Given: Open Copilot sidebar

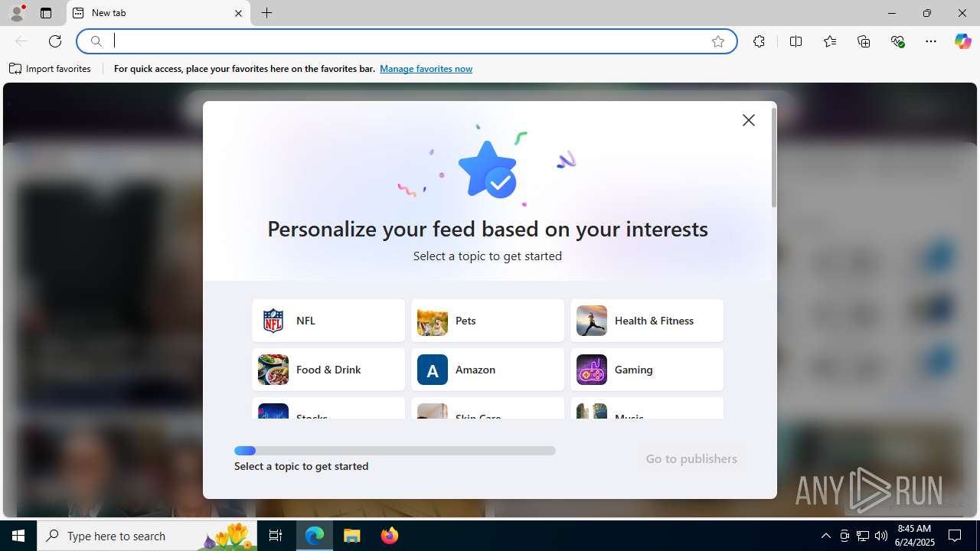Looking at the screenshot, I should [x=962, y=41].
